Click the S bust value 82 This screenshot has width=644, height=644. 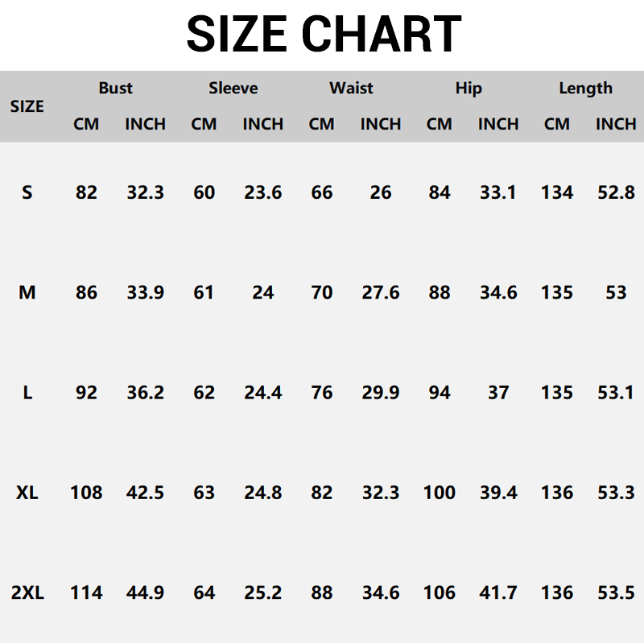coord(86,192)
